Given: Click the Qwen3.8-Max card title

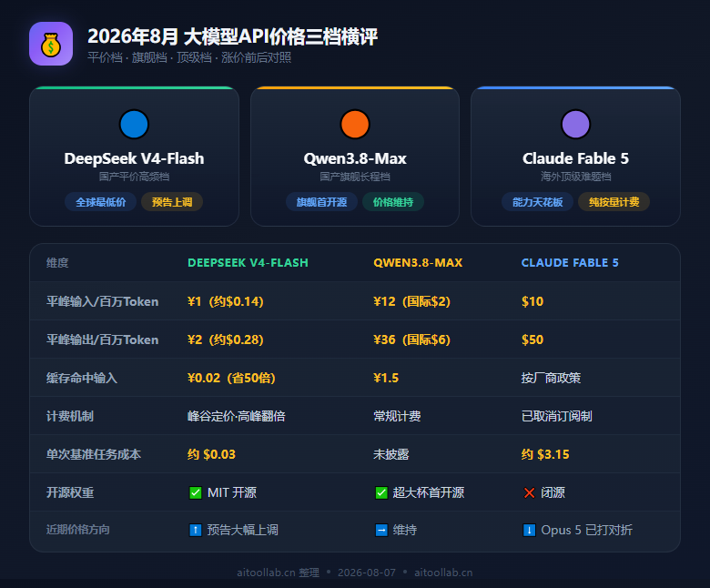Looking at the screenshot, I should (x=355, y=158).
